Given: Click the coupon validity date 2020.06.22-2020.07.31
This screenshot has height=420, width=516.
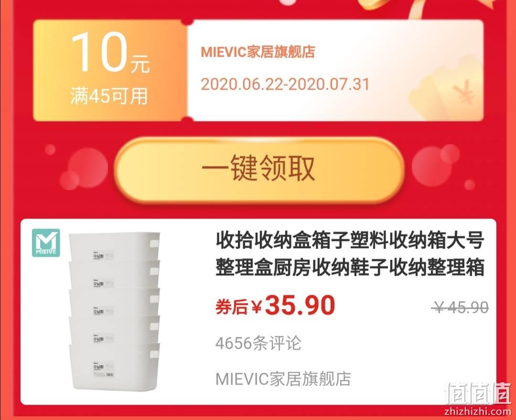Looking at the screenshot, I should click(x=285, y=84).
